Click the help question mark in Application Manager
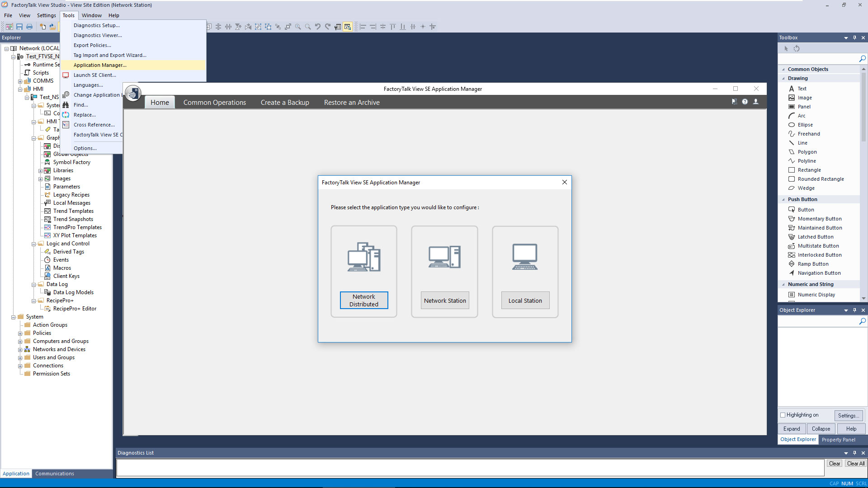 pyautogui.click(x=745, y=102)
